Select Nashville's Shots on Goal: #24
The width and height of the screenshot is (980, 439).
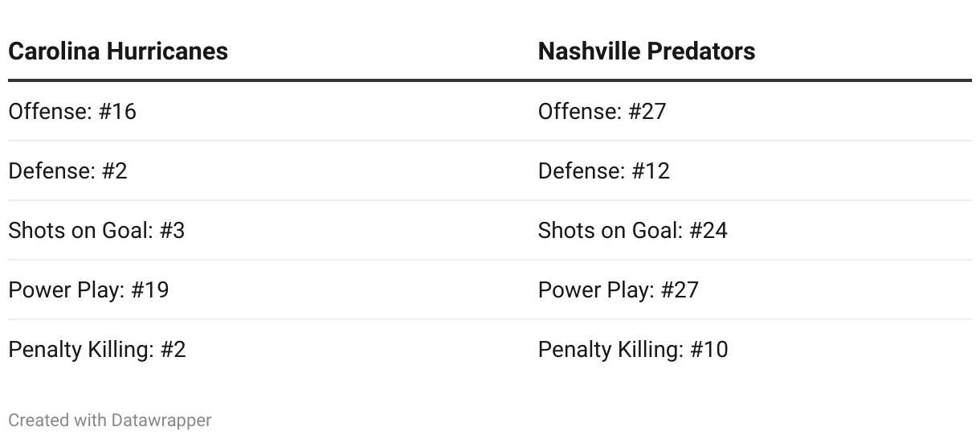click(632, 230)
